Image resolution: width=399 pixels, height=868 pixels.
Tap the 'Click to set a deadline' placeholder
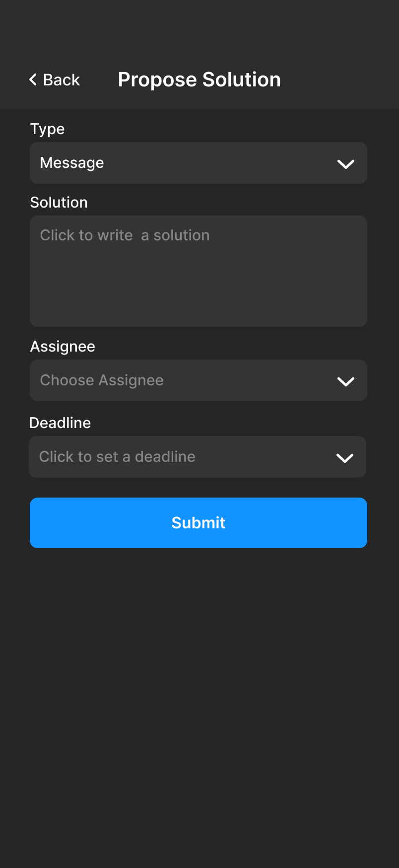coord(117,457)
